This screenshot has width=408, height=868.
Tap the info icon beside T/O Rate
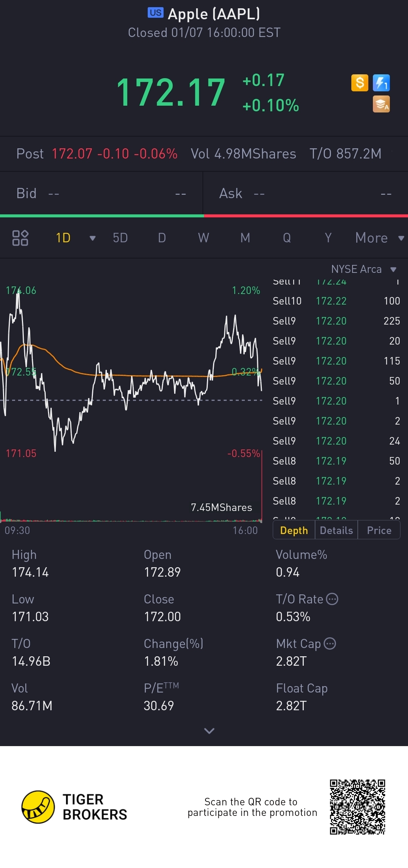[332, 599]
